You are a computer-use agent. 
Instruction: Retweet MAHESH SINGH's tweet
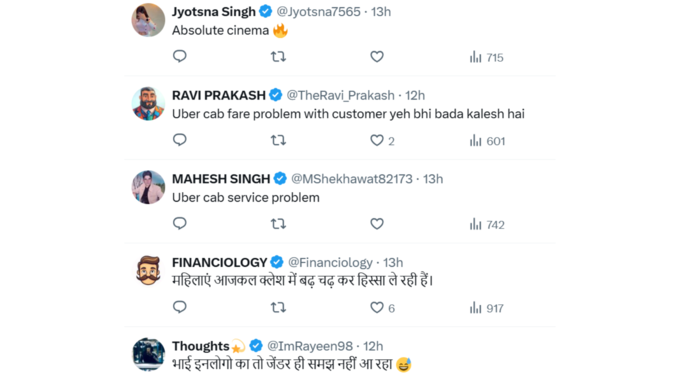[x=278, y=224]
